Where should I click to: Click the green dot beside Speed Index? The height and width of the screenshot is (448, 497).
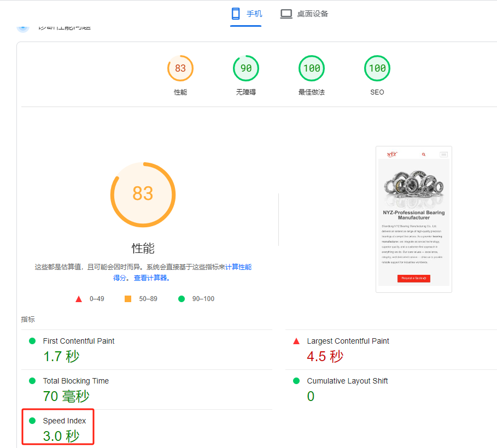point(32,421)
